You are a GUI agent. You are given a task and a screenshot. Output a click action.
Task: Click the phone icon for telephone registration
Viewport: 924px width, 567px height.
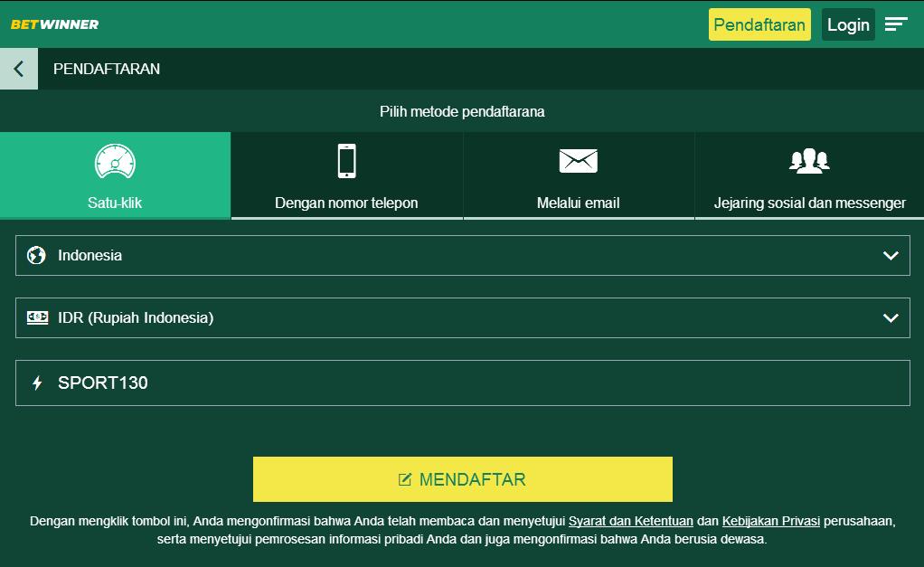coord(346,161)
